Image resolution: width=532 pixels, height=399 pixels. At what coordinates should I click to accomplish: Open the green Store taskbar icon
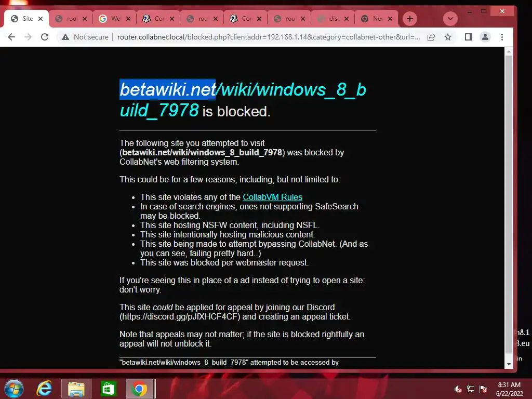coord(109,389)
